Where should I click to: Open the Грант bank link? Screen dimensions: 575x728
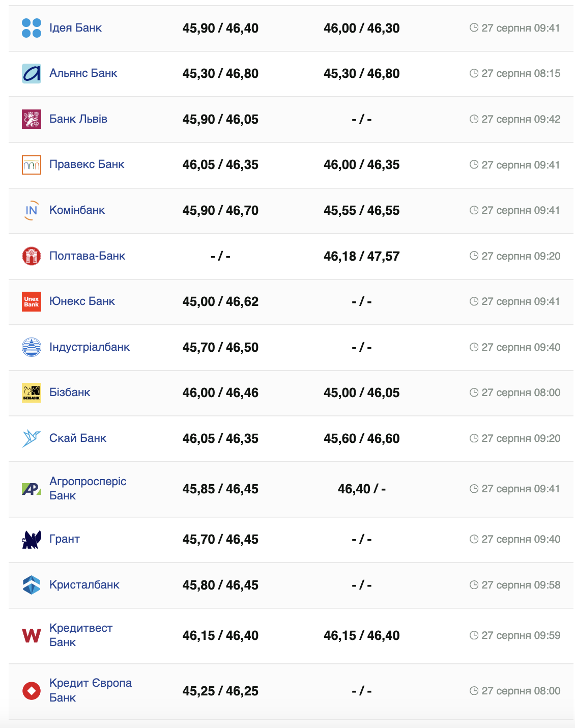point(65,539)
